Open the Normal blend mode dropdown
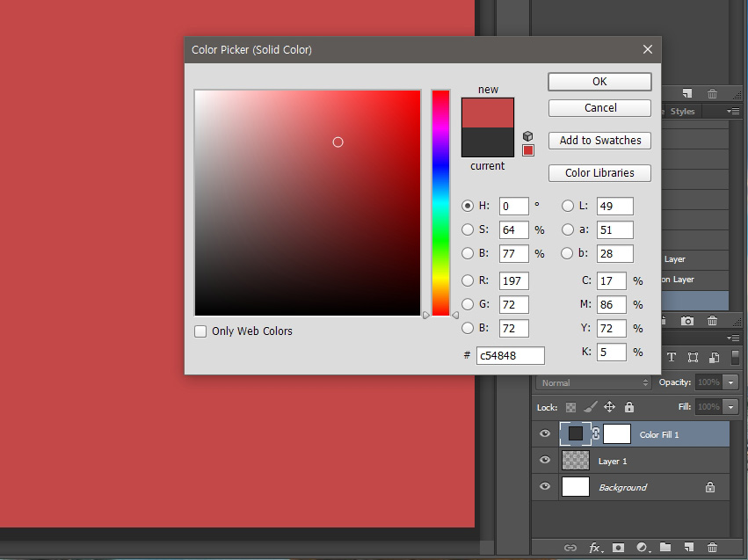748x560 pixels. 593,382
